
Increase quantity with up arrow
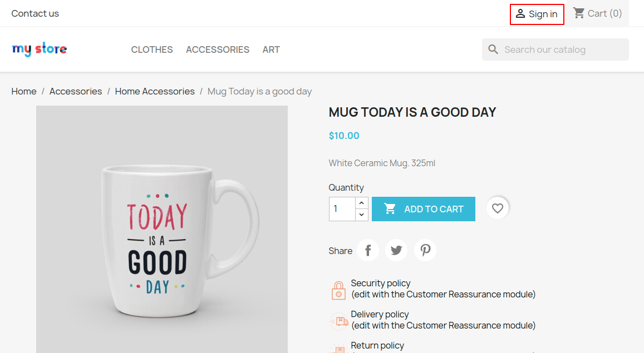pos(362,203)
